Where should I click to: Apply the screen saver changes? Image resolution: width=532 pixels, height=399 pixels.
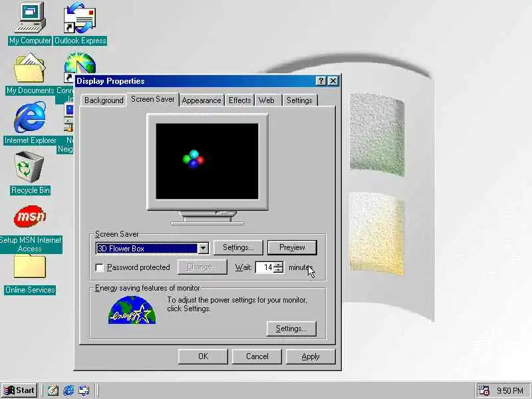311,356
